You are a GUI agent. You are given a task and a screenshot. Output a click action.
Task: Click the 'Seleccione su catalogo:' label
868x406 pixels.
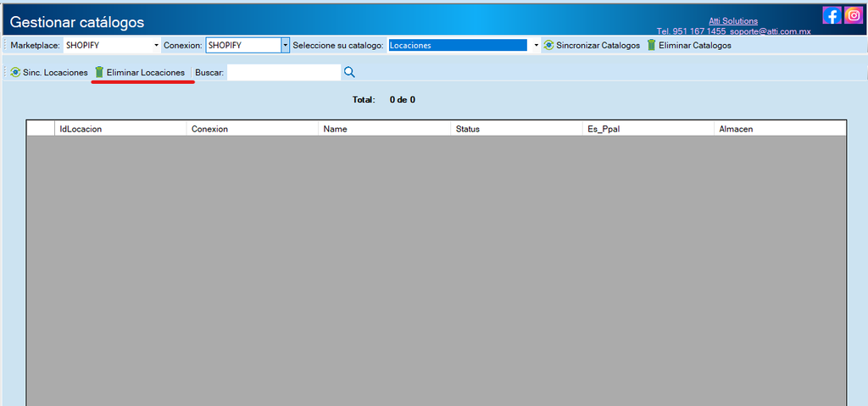tap(338, 46)
